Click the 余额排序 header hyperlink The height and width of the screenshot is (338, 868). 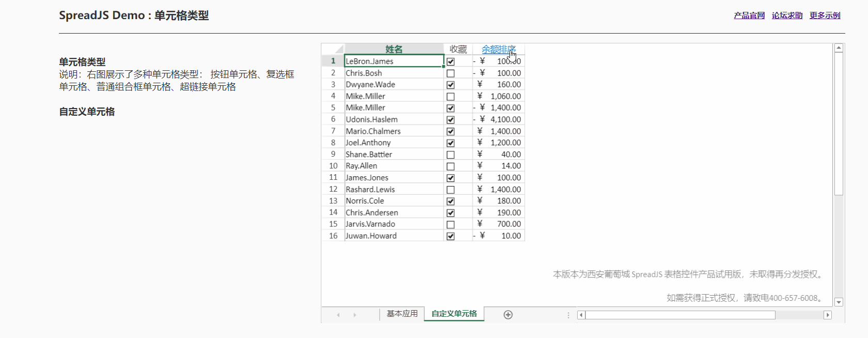point(499,49)
